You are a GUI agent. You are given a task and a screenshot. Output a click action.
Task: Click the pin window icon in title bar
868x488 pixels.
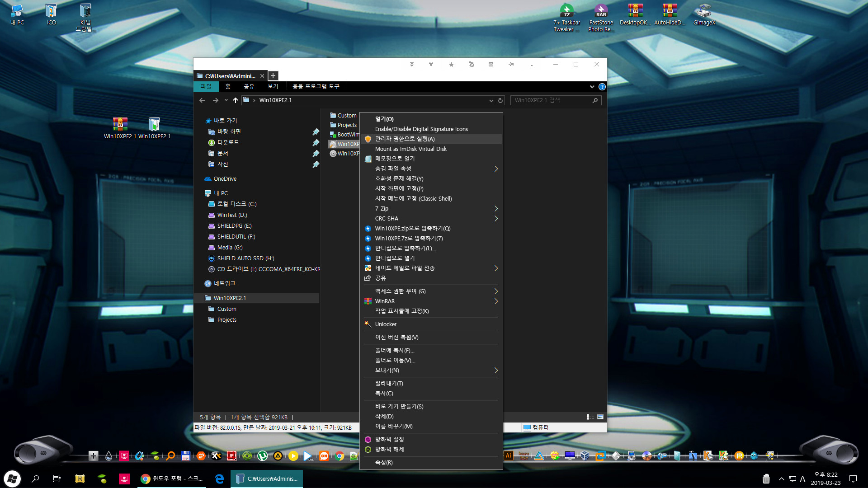point(511,65)
